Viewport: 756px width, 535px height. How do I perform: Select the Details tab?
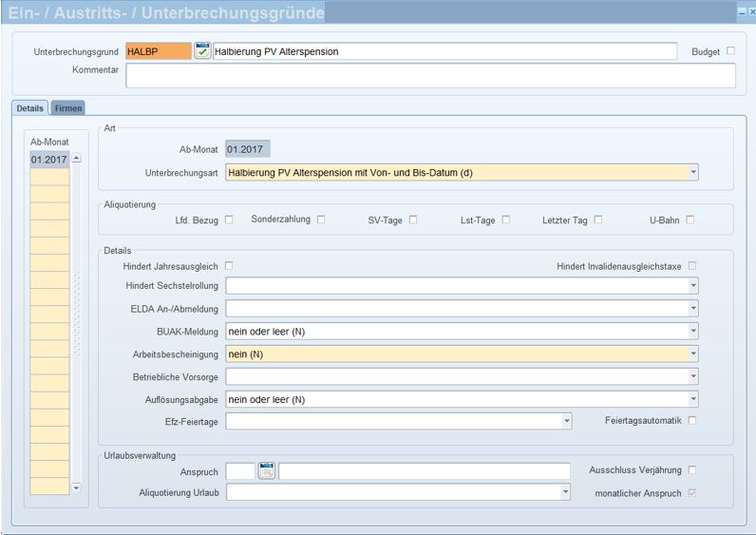click(30, 109)
